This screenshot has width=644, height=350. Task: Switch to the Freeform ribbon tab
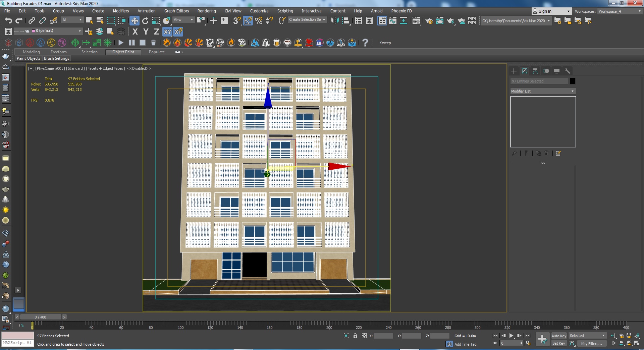coord(58,52)
